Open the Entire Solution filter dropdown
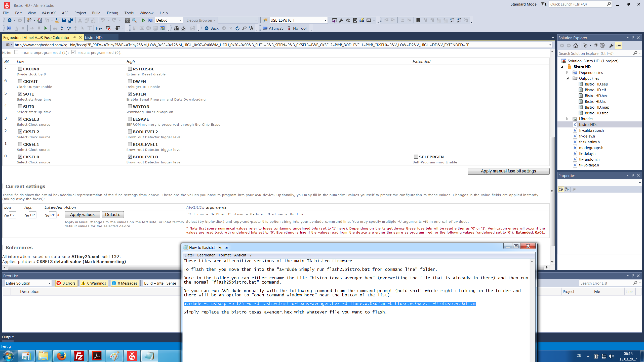This screenshot has height=362, width=644. (x=49, y=283)
